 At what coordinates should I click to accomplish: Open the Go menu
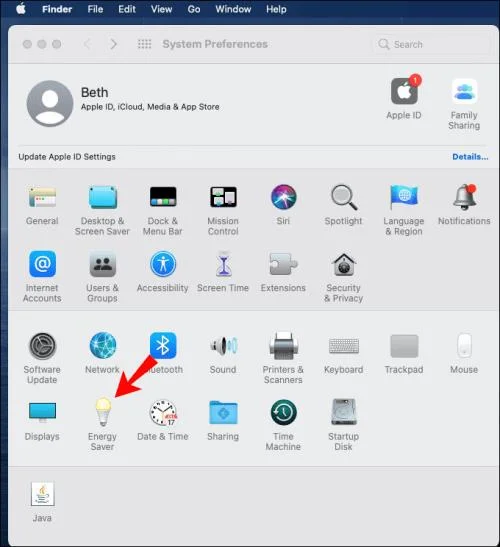coord(194,9)
